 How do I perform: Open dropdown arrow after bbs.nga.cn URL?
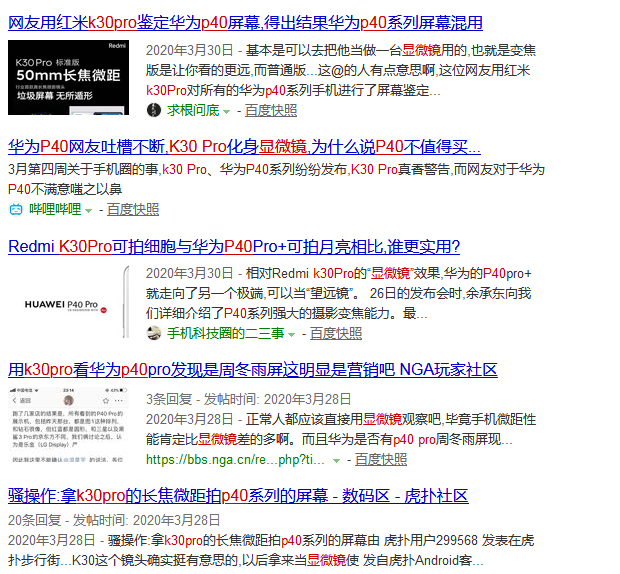[336, 460]
